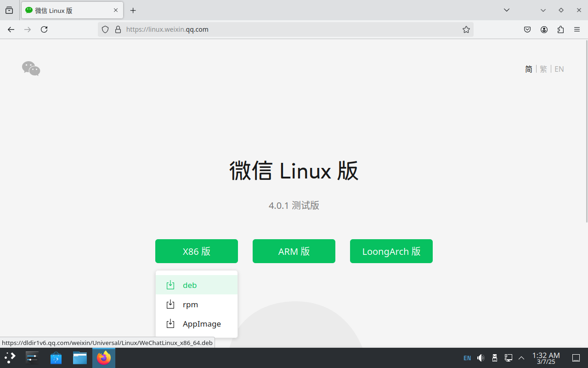Switch language to Simplified Chinese 简
Viewport: 588px width, 368px height.
(529, 69)
